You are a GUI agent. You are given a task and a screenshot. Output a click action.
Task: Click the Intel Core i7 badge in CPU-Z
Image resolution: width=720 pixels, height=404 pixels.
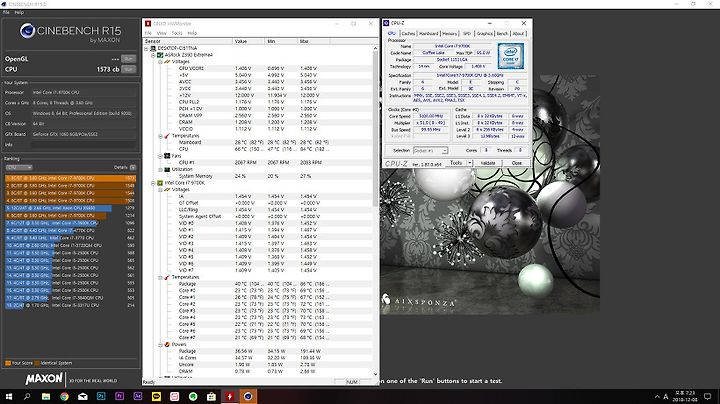[x=511, y=56]
